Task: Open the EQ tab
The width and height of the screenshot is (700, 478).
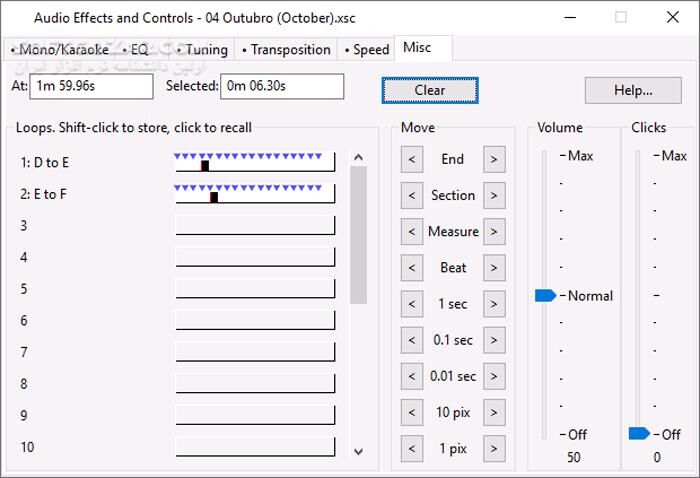Action: [x=135, y=49]
